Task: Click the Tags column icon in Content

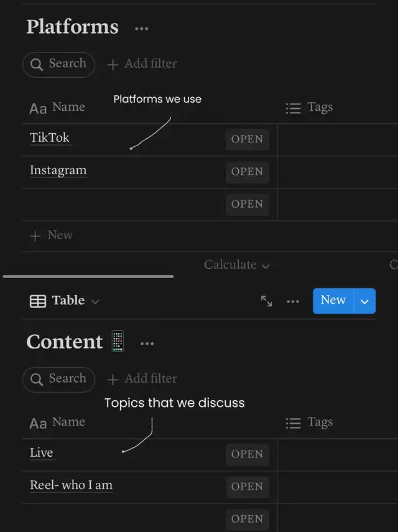Action: pyautogui.click(x=293, y=423)
